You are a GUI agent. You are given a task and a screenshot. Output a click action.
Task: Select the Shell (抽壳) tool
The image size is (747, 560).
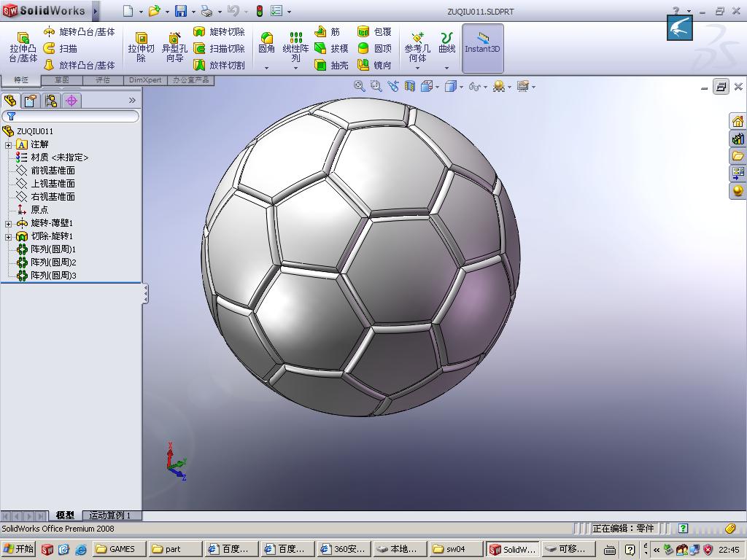(x=332, y=65)
